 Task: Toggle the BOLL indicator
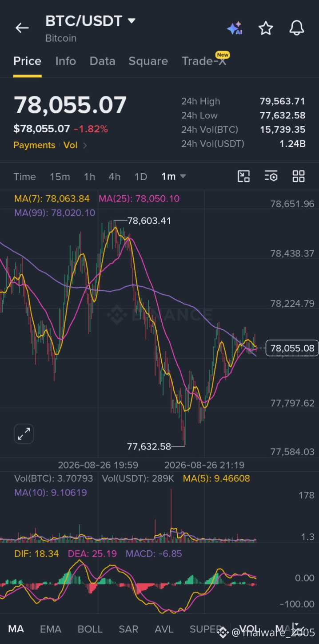(90, 629)
